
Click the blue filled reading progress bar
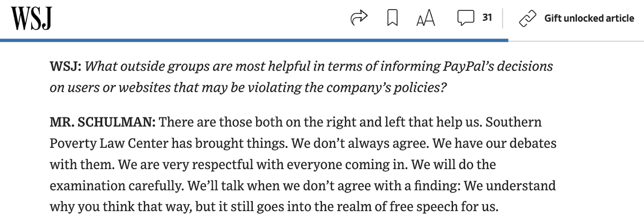tap(254, 40)
